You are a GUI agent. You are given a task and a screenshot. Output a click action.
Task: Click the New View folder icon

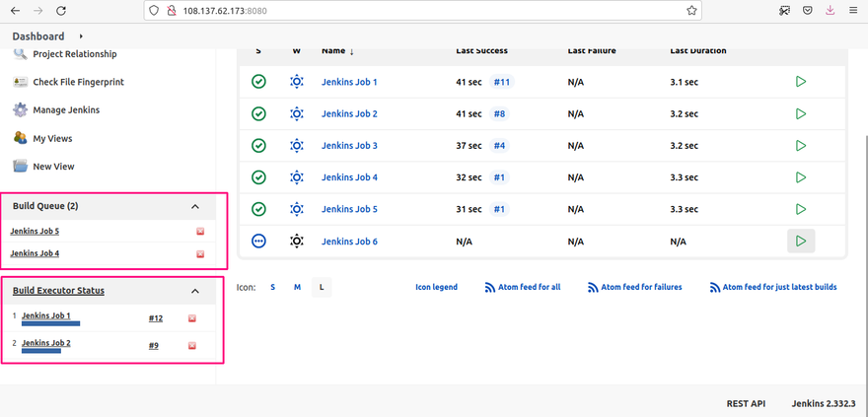(x=20, y=166)
